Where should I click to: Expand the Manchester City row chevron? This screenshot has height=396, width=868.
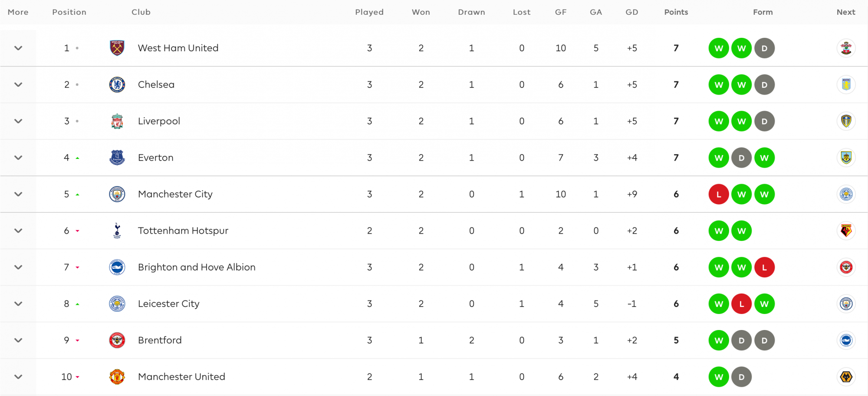click(18, 194)
